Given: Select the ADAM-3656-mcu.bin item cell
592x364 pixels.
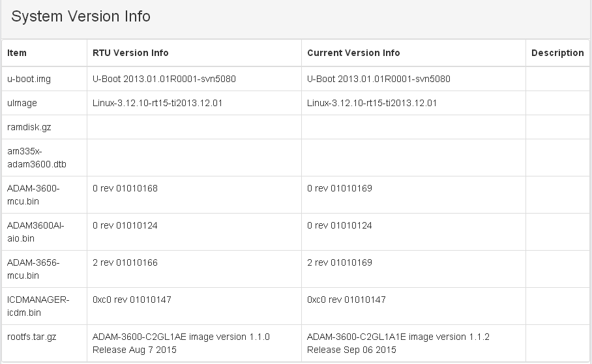Looking at the screenshot, I should [33, 268].
